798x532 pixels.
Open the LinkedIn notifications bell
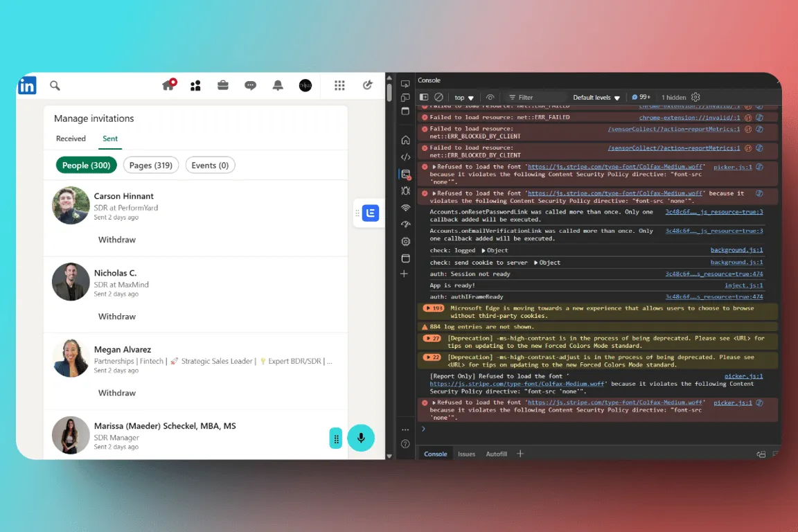(278, 85)
